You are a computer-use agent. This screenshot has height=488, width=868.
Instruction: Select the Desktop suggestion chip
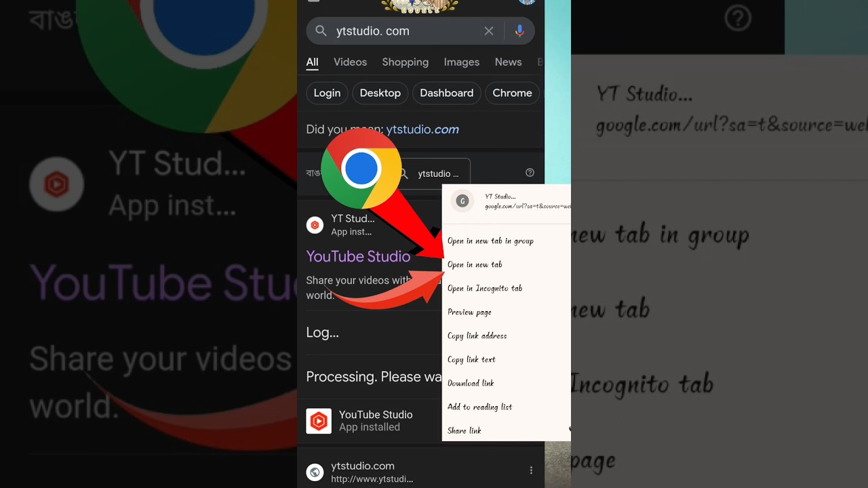(x=380, y=93)
